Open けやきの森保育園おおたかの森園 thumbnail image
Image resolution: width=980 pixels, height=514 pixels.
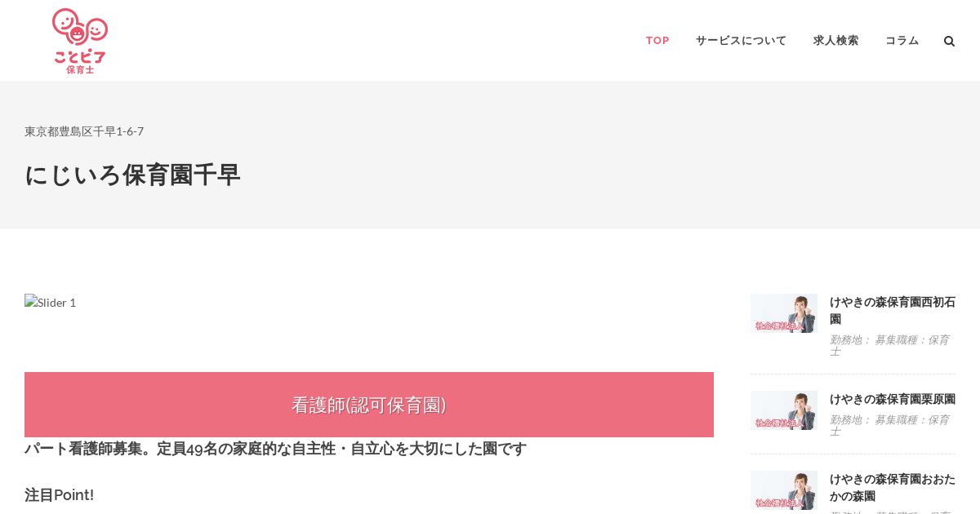click(784, 490)
